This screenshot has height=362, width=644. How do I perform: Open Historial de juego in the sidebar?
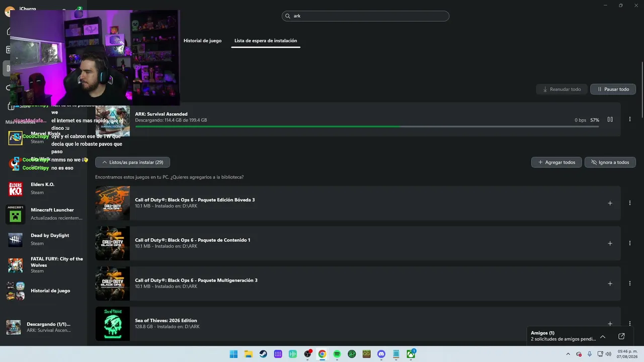(44, 291)
